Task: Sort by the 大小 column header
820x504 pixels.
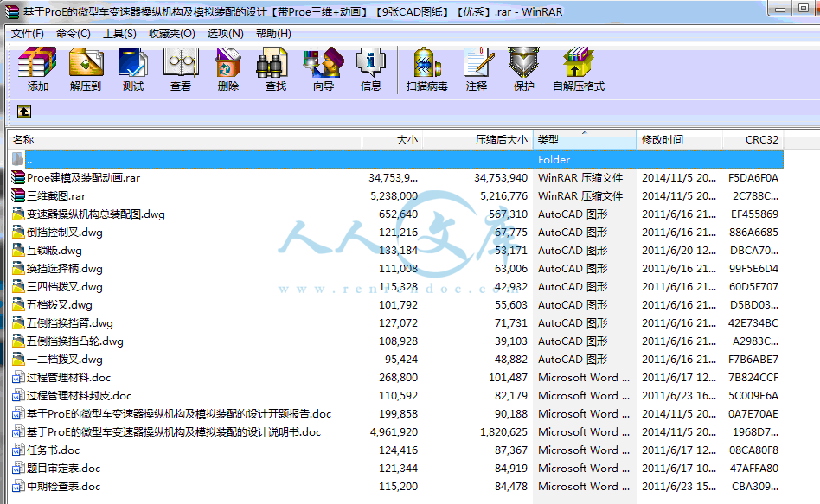Action: 392,139
